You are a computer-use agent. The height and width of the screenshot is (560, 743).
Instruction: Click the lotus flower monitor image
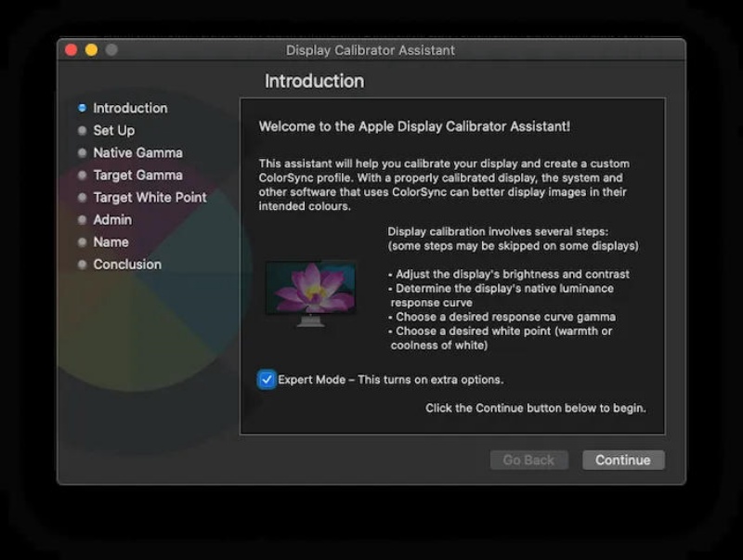[311, 294]
